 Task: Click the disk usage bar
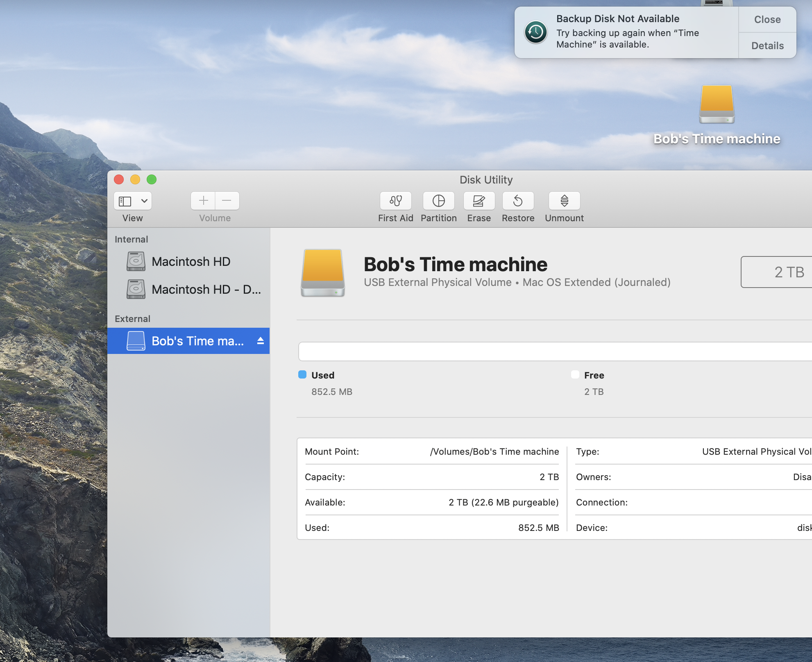(x=553, y=351)
